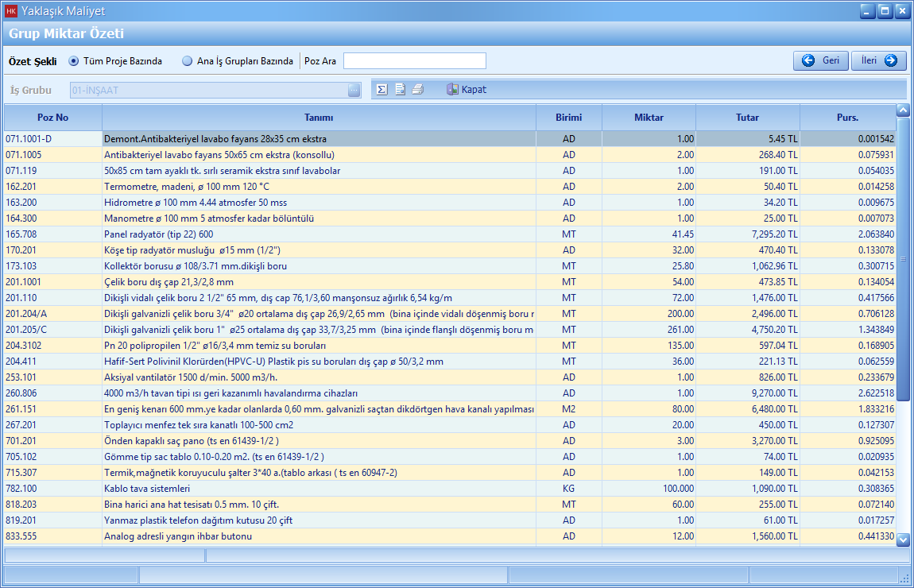Click the document report icon
The width and height of the screenshot is (914, 588).
tap(400, 90)
